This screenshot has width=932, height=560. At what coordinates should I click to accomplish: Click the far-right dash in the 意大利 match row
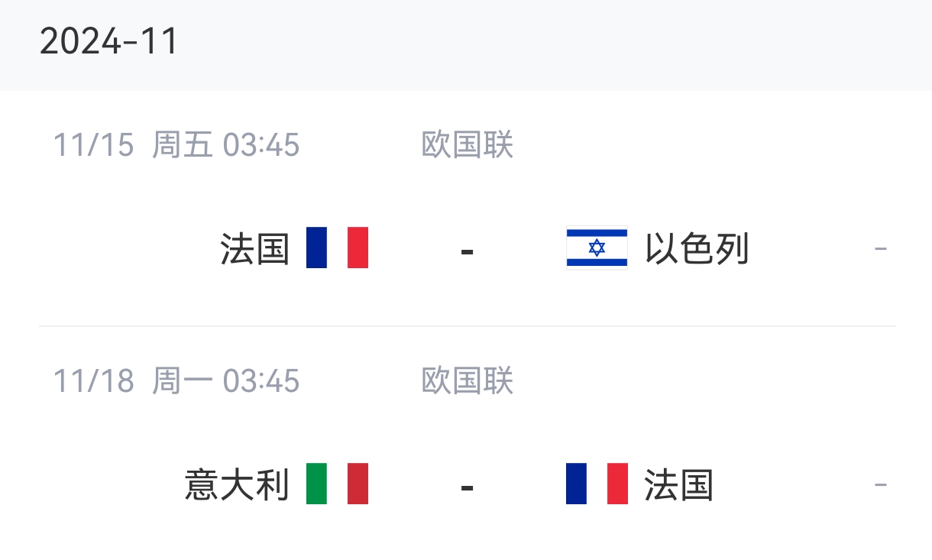click(x=880, y=485)
